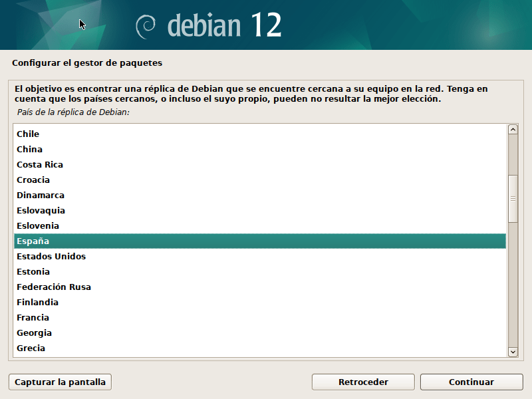The height and width of the screenshot is (399, 532).
Task: Click the scrollbar down arrow
Action: point(513,352)
